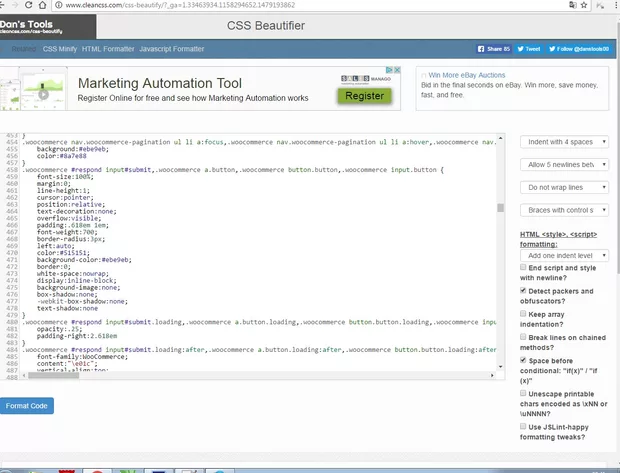Switch to Javascript Formatter tab
620x473 pixels.
[x=171, y=48]
